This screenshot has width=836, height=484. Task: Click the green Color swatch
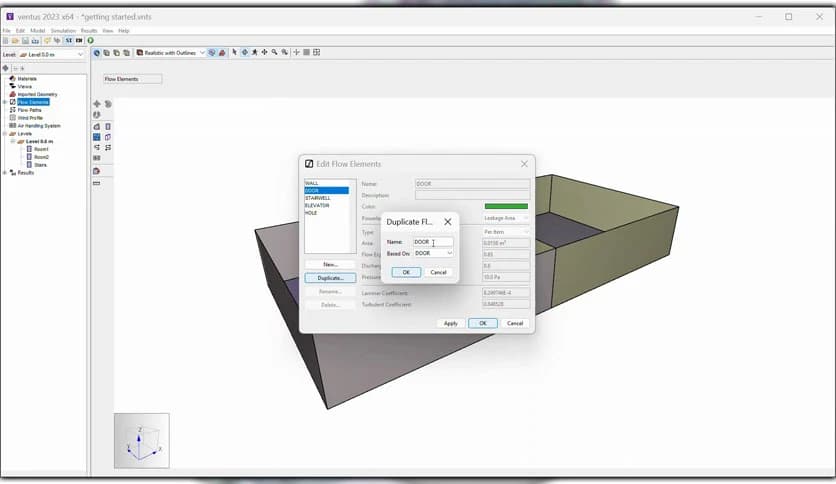tap(505, 206)
